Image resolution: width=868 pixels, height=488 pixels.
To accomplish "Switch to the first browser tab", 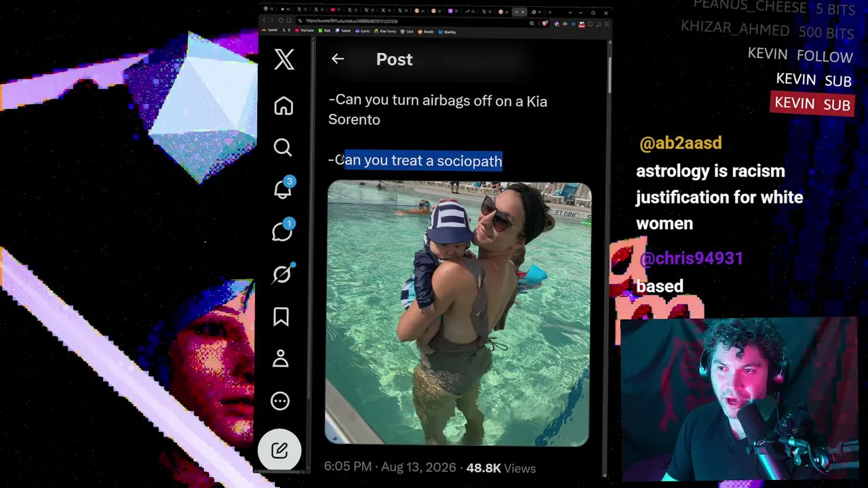I will [270, 9].
